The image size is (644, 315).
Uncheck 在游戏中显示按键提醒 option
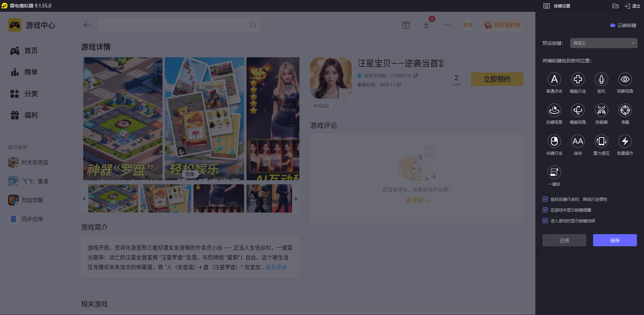[545, 210]
